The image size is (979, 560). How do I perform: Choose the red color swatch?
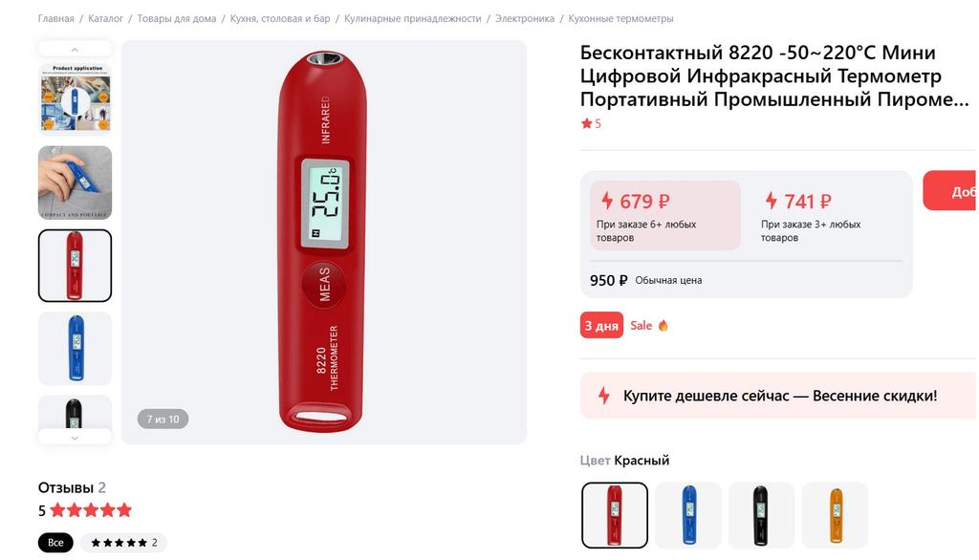pyautogui.click(x=615, y=515)
